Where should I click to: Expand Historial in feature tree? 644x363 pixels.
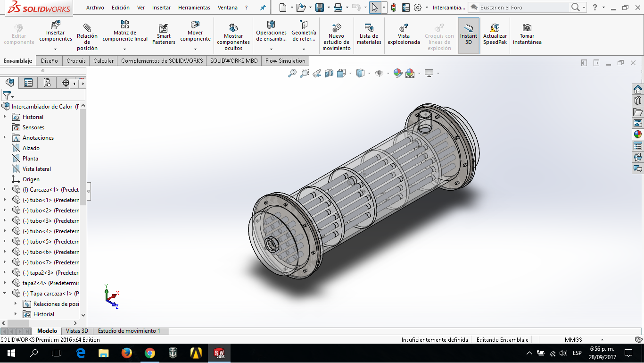pyautogui.click(x=5, y=117)
